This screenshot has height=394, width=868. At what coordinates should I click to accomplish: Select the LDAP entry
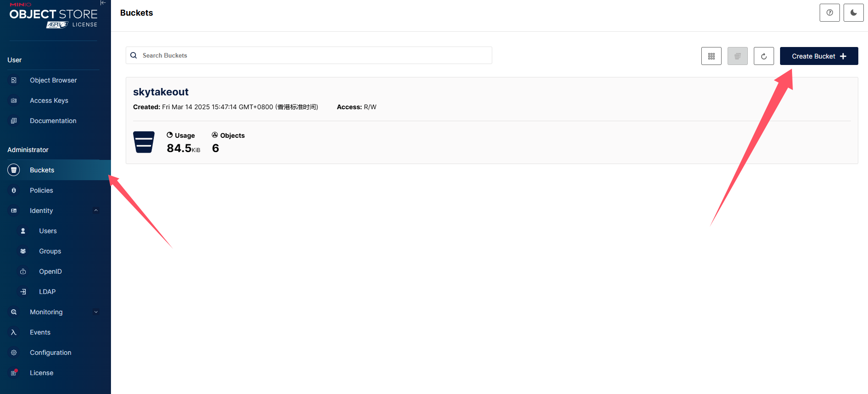point(47,292)
